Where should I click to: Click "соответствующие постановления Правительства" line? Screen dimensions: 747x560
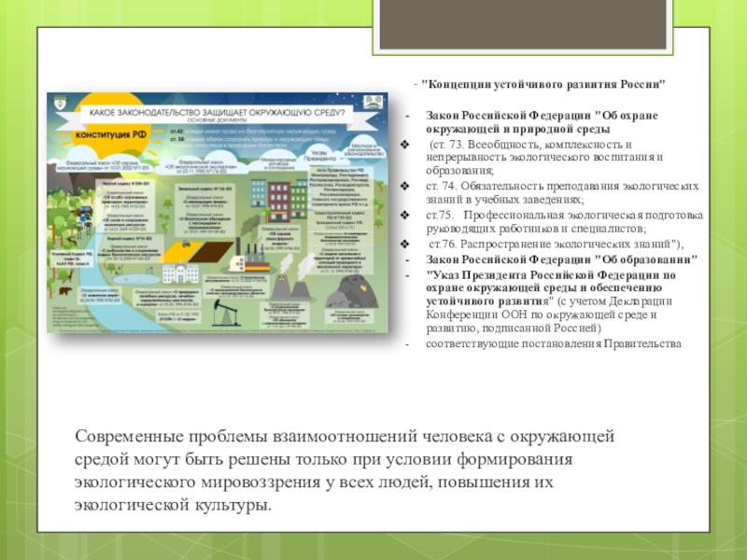553,343
